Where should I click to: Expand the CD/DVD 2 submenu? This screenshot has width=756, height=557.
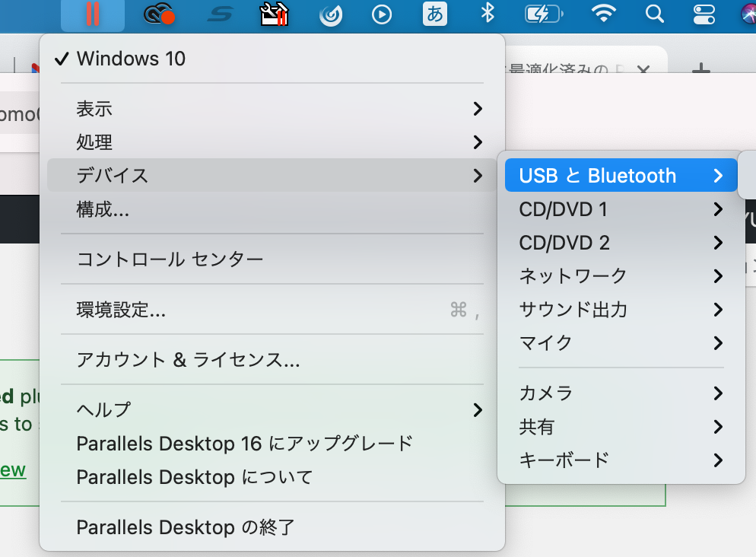pos(621,243)
